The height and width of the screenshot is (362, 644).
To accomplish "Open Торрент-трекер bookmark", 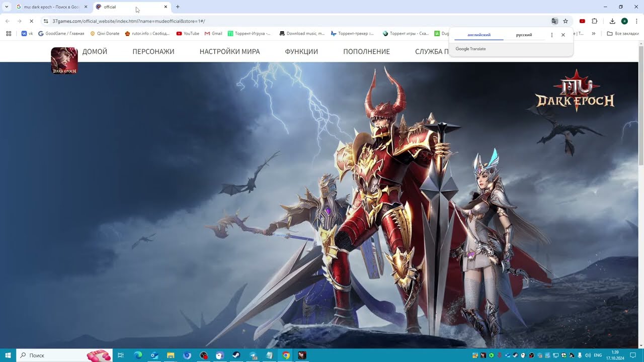I will point(352,34).
